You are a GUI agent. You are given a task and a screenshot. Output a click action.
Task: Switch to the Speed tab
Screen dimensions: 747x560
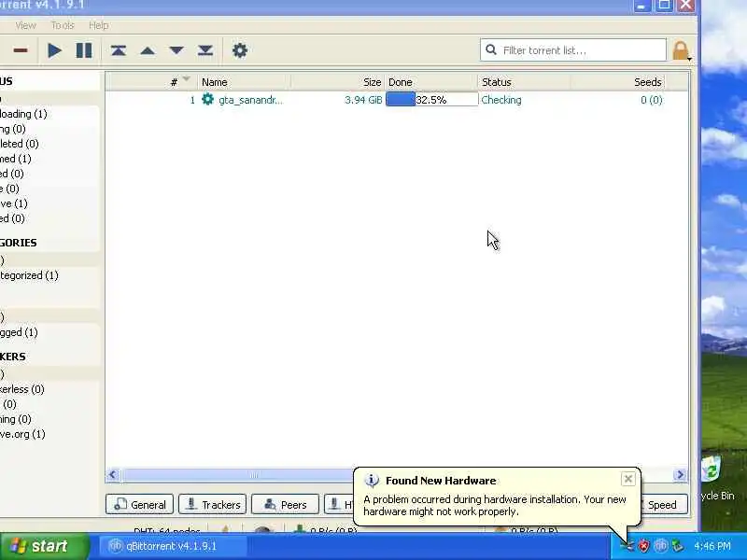tap(664, 504)
